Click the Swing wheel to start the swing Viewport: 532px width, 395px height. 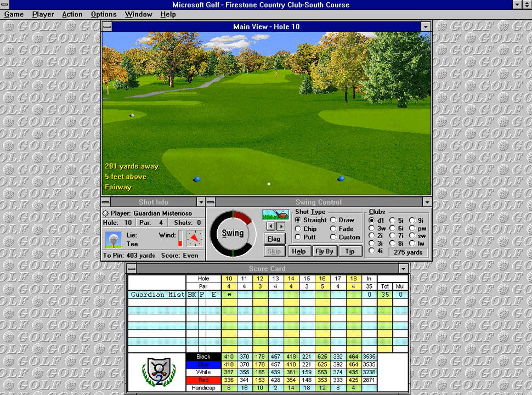tap(233, 233)
